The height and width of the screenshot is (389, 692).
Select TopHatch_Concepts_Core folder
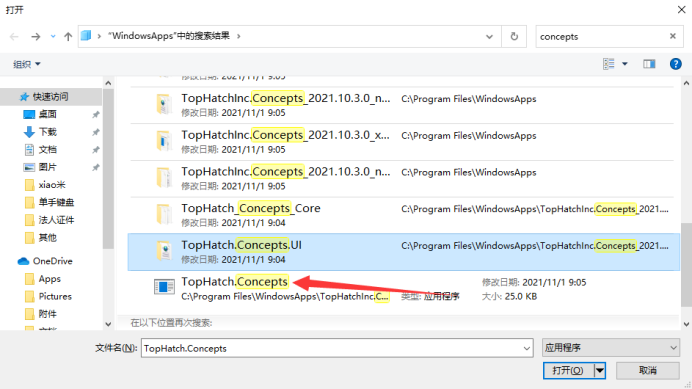tap(404, 215)
